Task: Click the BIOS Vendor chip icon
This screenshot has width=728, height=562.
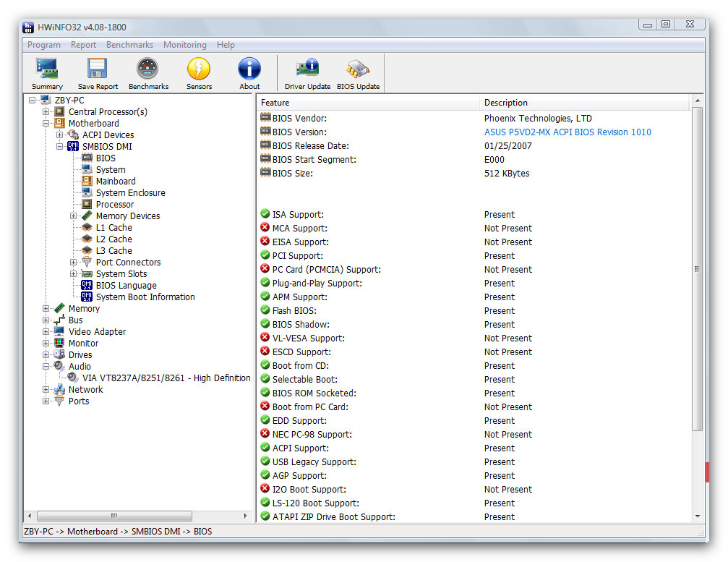Action: [x=265, y=117]
